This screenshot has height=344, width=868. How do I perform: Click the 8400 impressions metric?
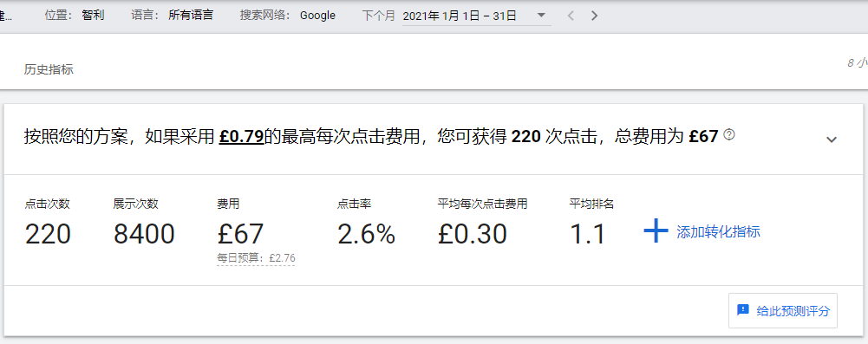(144, 234)
